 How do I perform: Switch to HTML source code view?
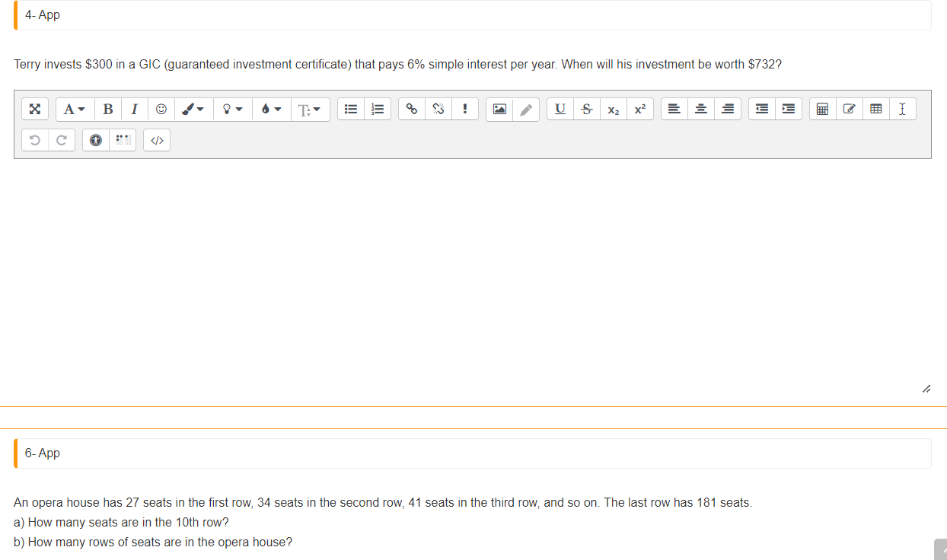click(156, 140)
